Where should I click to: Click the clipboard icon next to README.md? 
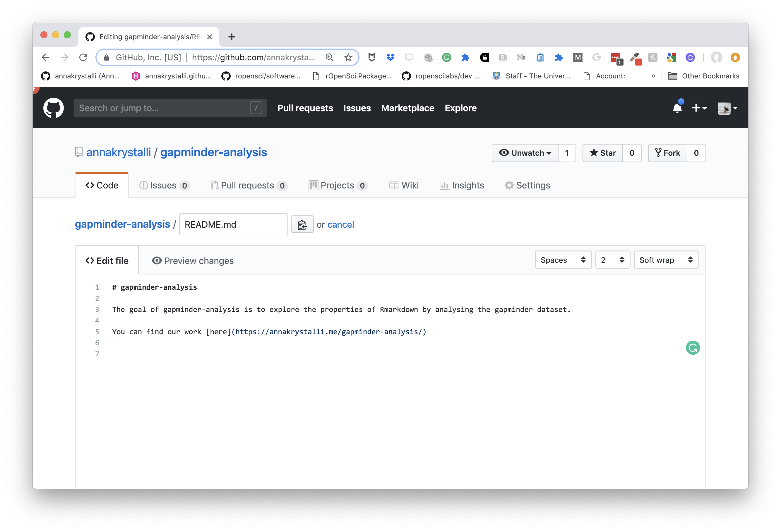(x=302, y=224)
